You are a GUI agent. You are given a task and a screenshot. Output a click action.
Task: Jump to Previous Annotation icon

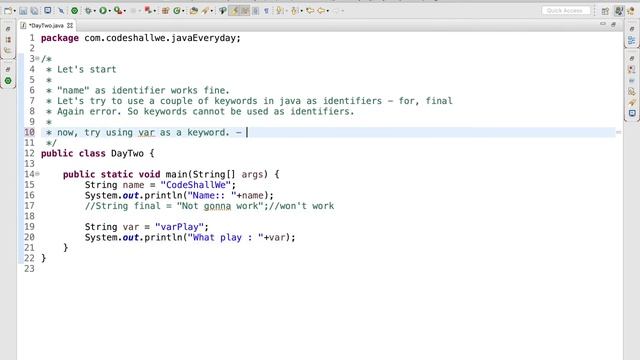pyautogui.click(x=294, y=11)
